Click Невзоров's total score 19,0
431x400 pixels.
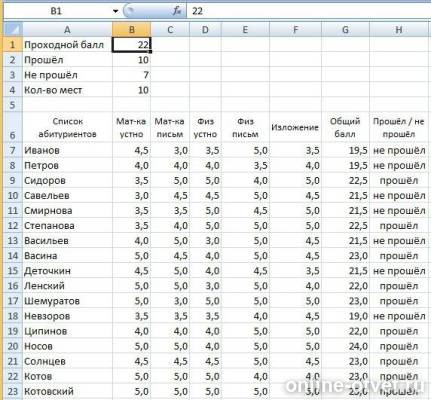pyautogui.click(x=345, y=316)
